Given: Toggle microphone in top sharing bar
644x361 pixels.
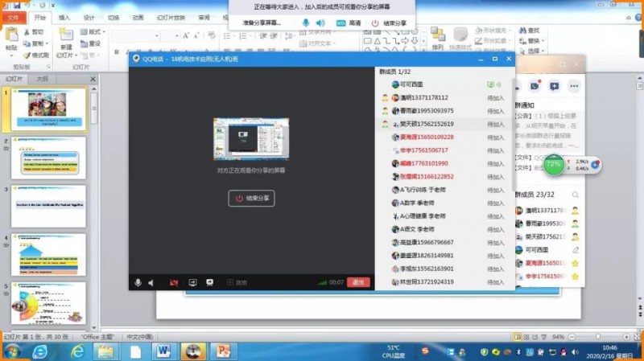Looking at the screenshot, I should point(306,23).
